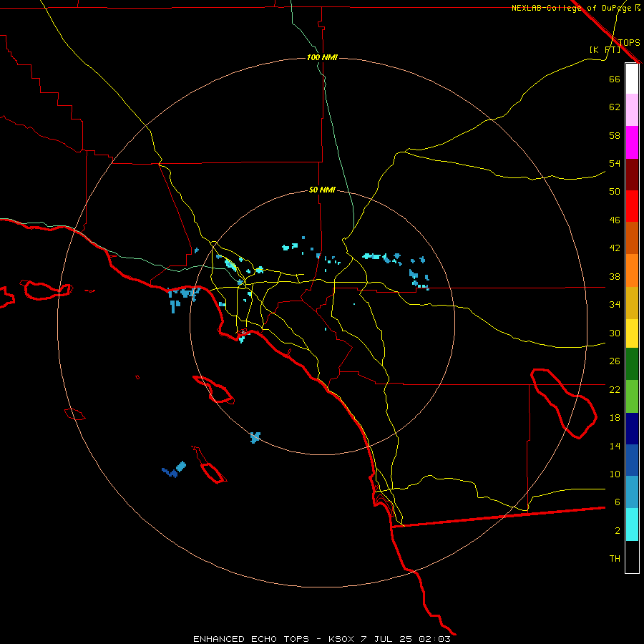Click the '22' legend value
The image size is (644, 644).
point(615,390)
